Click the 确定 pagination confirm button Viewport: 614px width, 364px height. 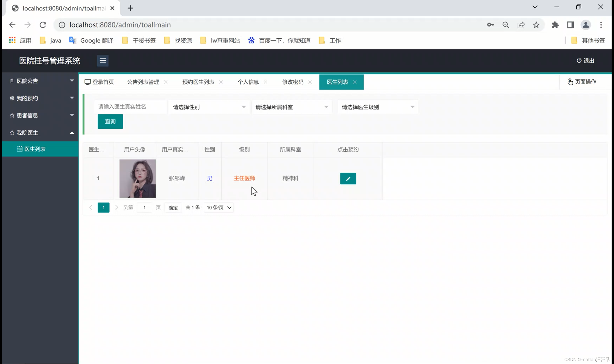(173, 208)
